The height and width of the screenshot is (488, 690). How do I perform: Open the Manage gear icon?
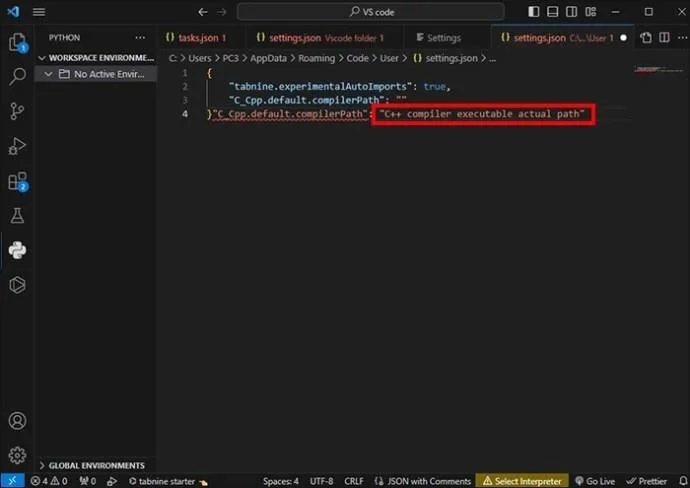(17, 455)
